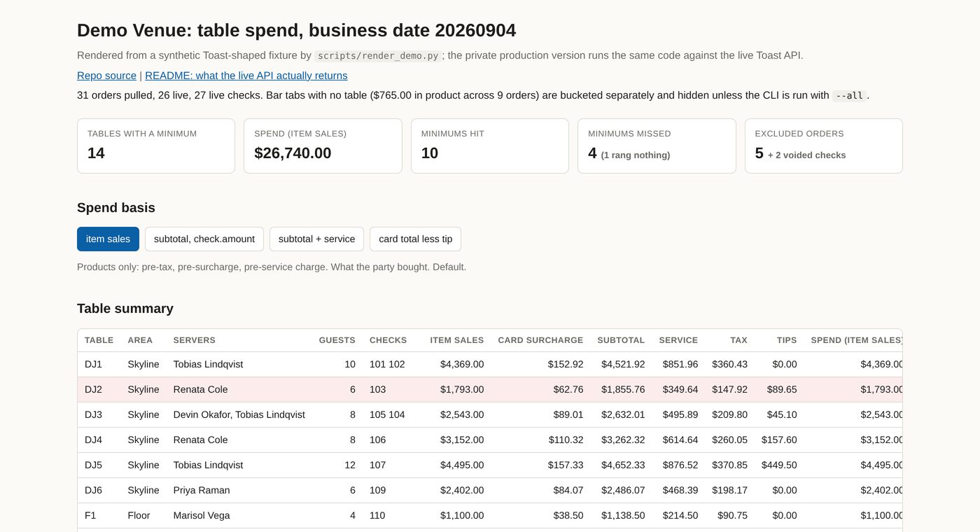
Task: Click tax value $198.17
Action: 729,490
